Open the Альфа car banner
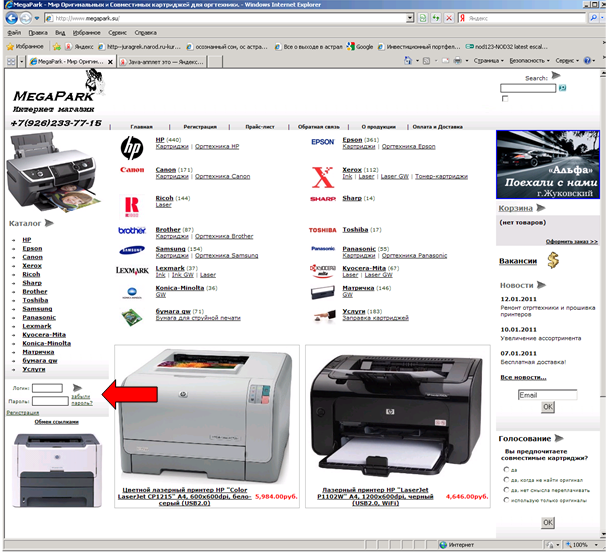Image resolution: width=609 pixels, height=553 pixels. pos(548,165)
